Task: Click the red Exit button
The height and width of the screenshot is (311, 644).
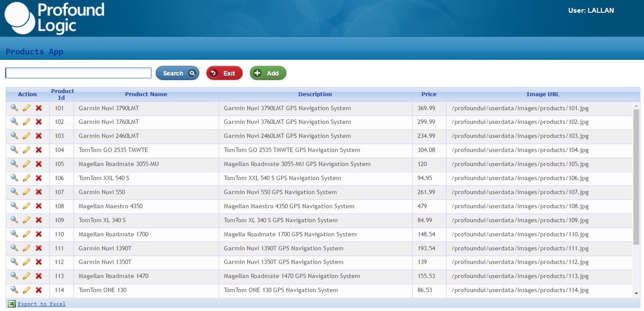Action: 224,73
